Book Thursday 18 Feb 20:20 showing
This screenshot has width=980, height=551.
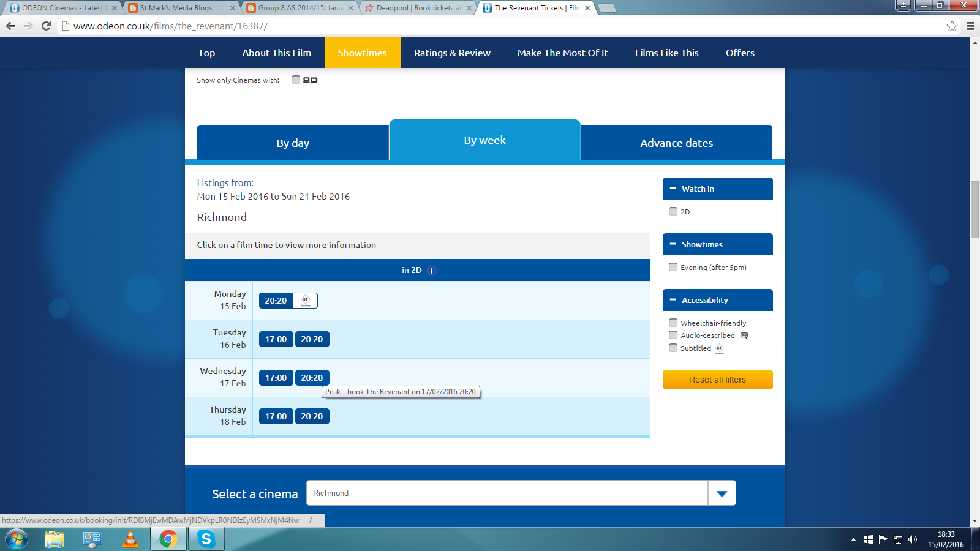(x=312, y=416)
